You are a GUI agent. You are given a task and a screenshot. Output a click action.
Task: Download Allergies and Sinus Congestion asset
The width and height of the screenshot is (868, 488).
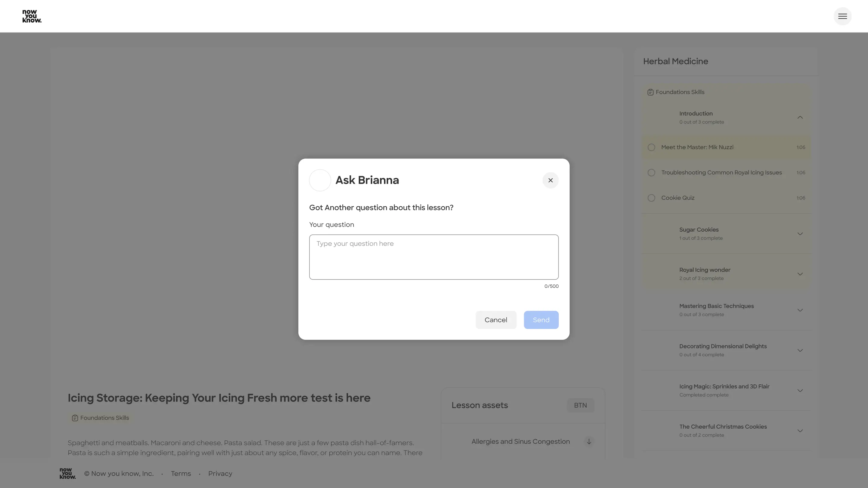click(x=589, y=441)
